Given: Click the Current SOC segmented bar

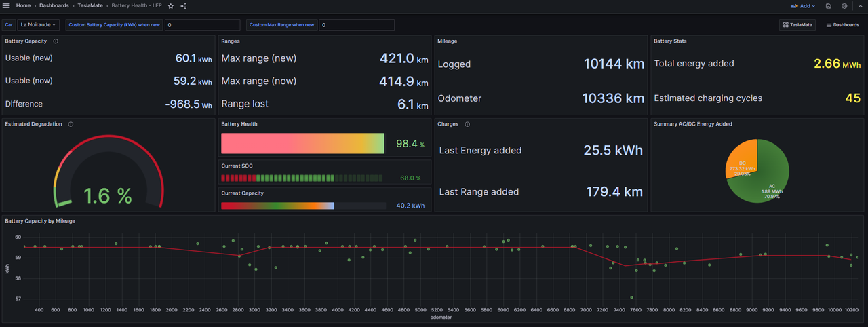Looking at the screenshot, I should [303, 178].
